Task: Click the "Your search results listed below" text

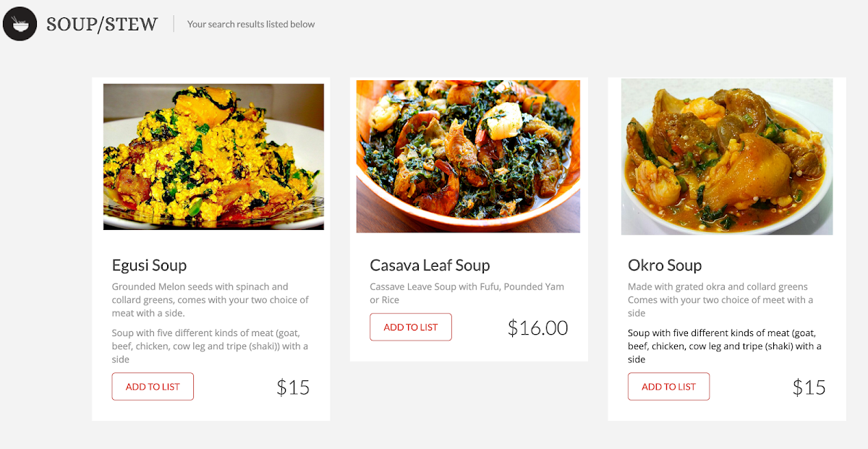Action: pos(251,24)
